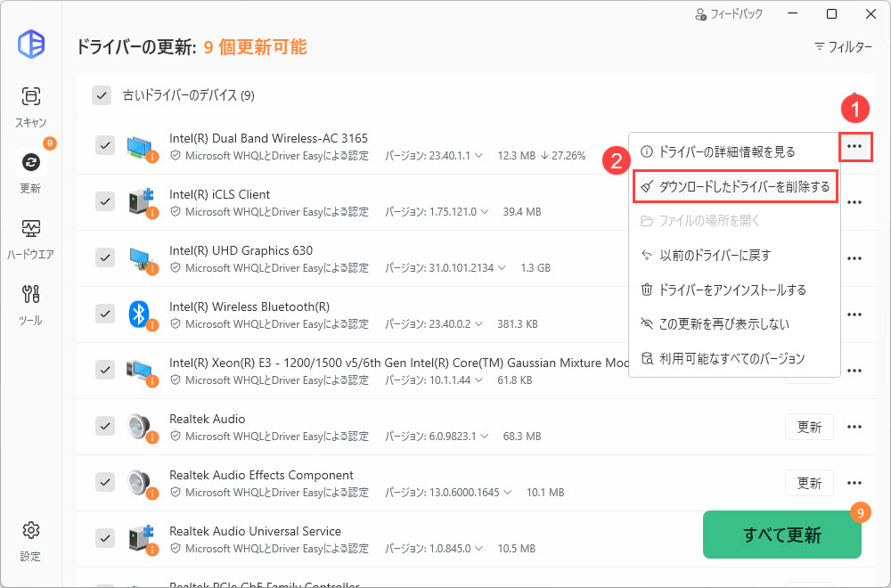Screen dimensions: 891x588
Task: Expand version 1.75.121.0 dropdown
Action: click(484, 212)
